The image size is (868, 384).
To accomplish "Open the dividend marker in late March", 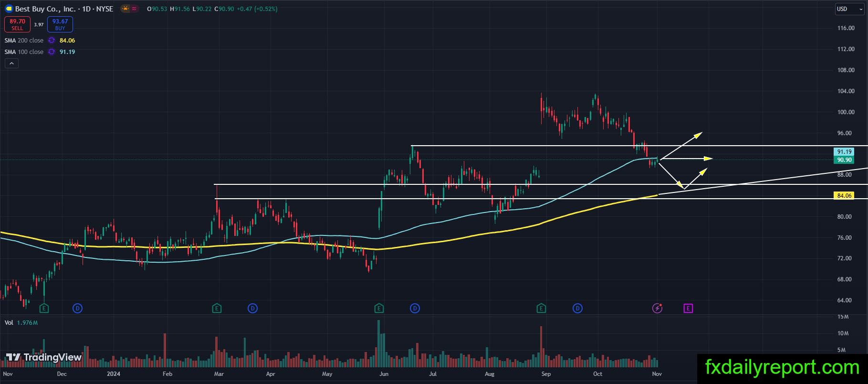I will [253, 309].
